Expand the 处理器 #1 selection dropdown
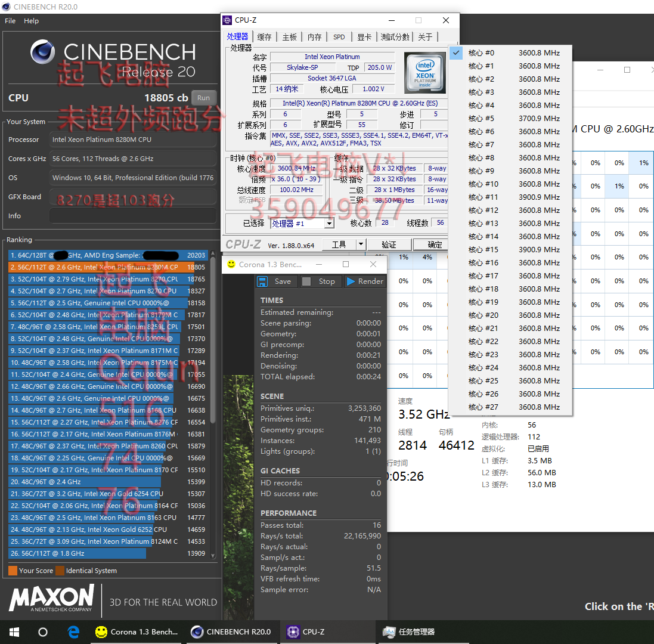 330,224
